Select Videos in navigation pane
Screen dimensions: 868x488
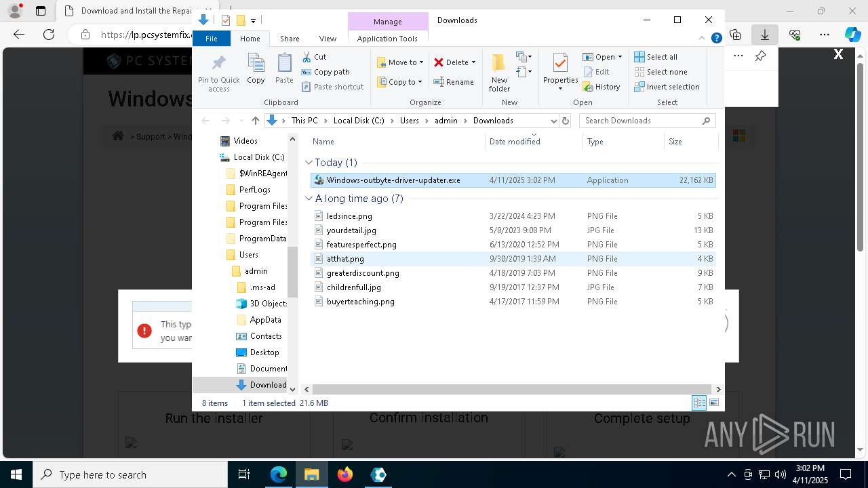point(239,141)
